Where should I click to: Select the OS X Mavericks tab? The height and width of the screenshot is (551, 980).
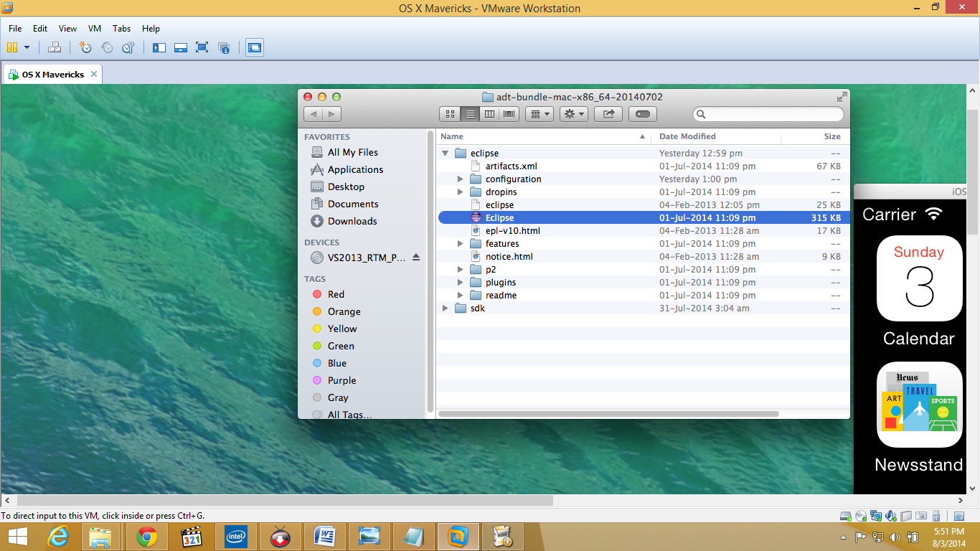click(x=53, y=74)
